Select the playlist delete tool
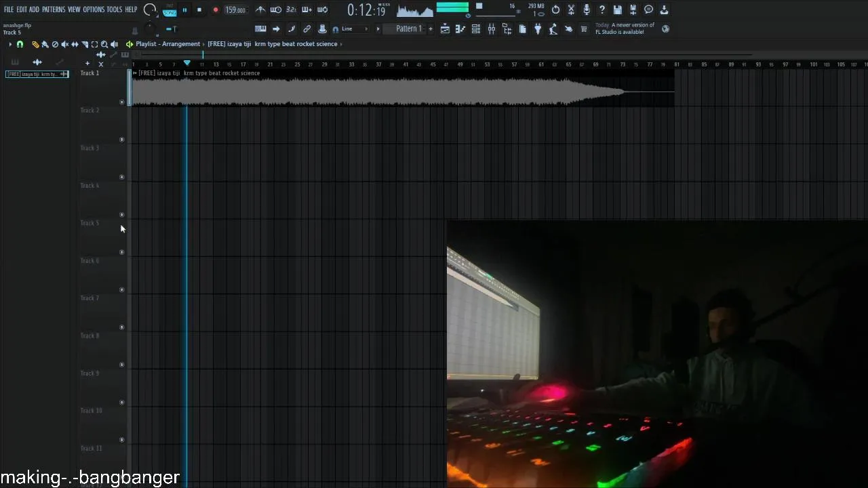The width and height of the screenshot is (868, 488). coord(55,44)
